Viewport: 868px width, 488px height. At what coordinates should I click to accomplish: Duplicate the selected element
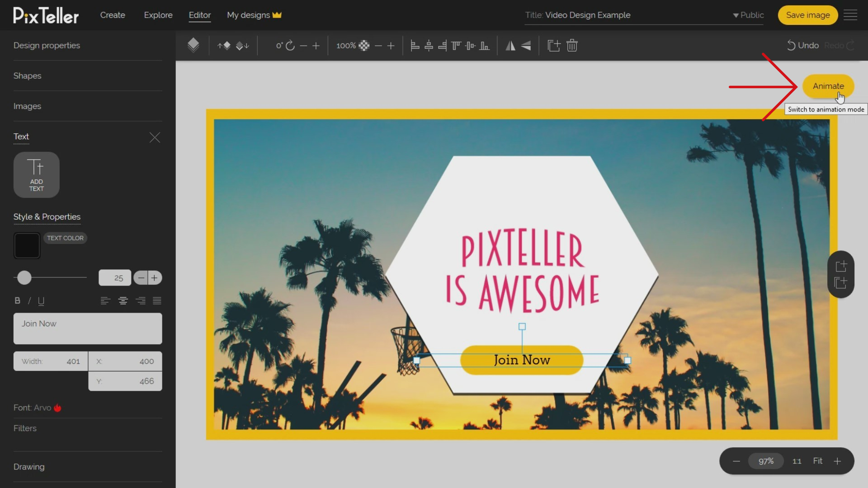tap(554, 46)
